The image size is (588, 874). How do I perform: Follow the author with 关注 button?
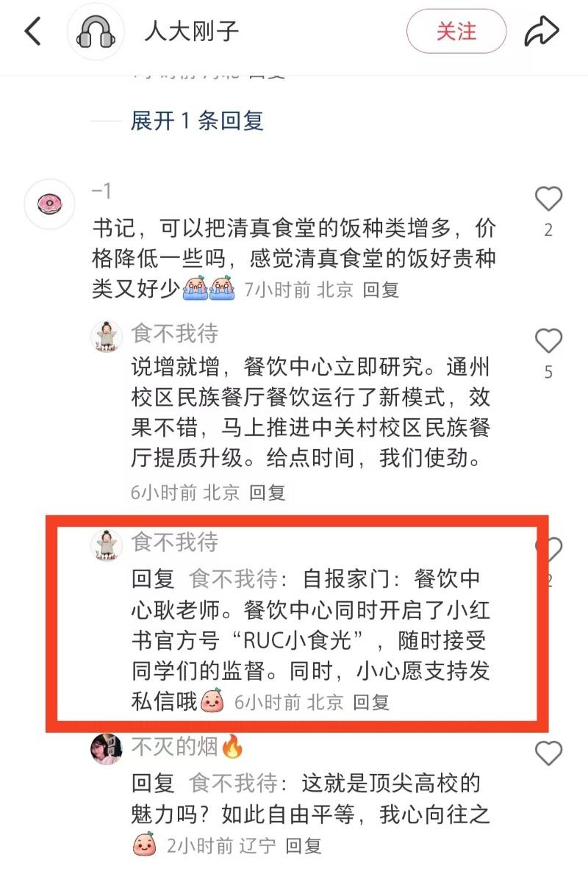click(456, 31)
